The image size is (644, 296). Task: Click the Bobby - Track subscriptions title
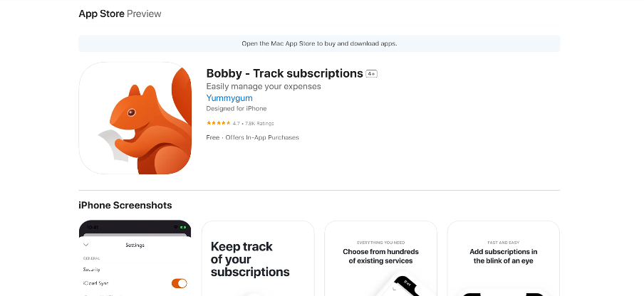click(x=284, y=73)
